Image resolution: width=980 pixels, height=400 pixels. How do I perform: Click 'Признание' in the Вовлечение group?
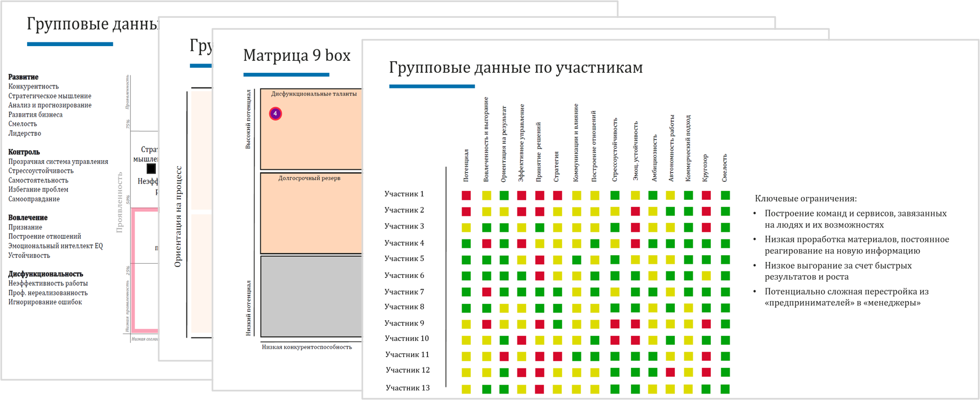pos(25,227)
